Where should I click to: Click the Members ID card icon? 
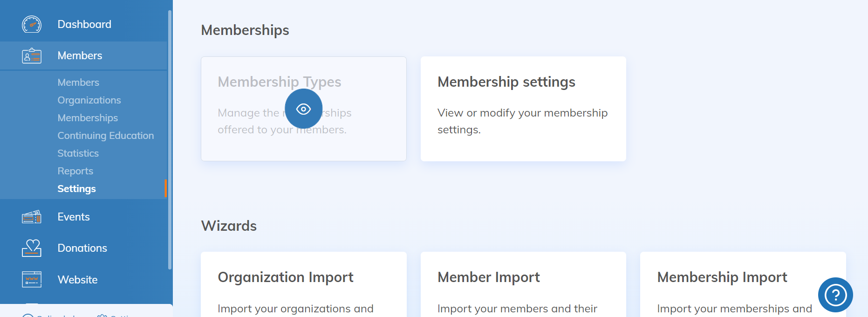coord(32,56)
